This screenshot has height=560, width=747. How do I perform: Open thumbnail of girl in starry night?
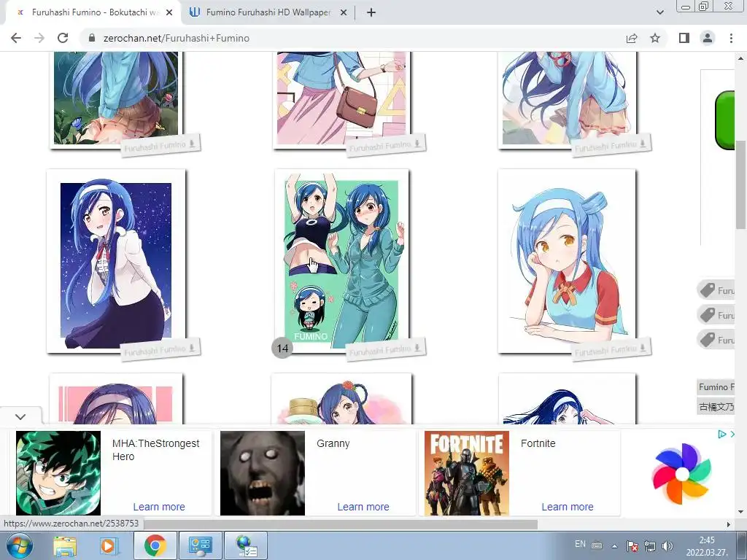[116, 260]
